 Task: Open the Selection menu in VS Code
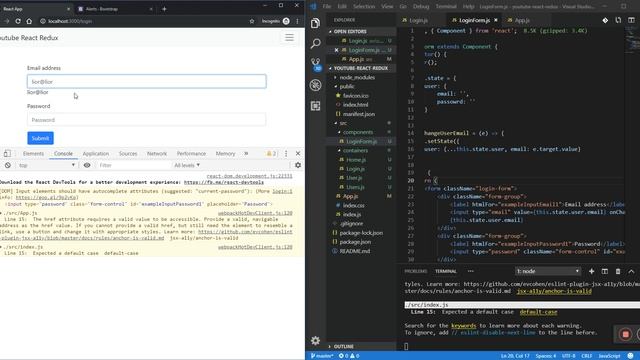tap(364, 7)
